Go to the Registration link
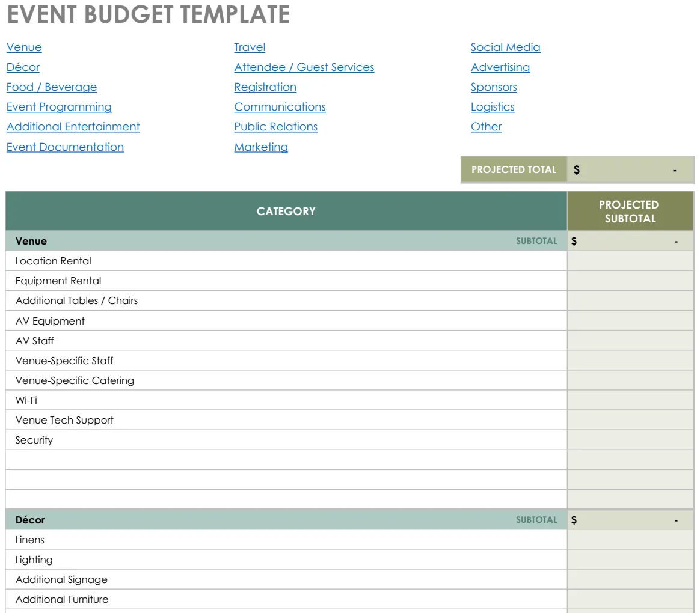Image resolution: width=700 pixels, height=613 pixels. point(265,87)
